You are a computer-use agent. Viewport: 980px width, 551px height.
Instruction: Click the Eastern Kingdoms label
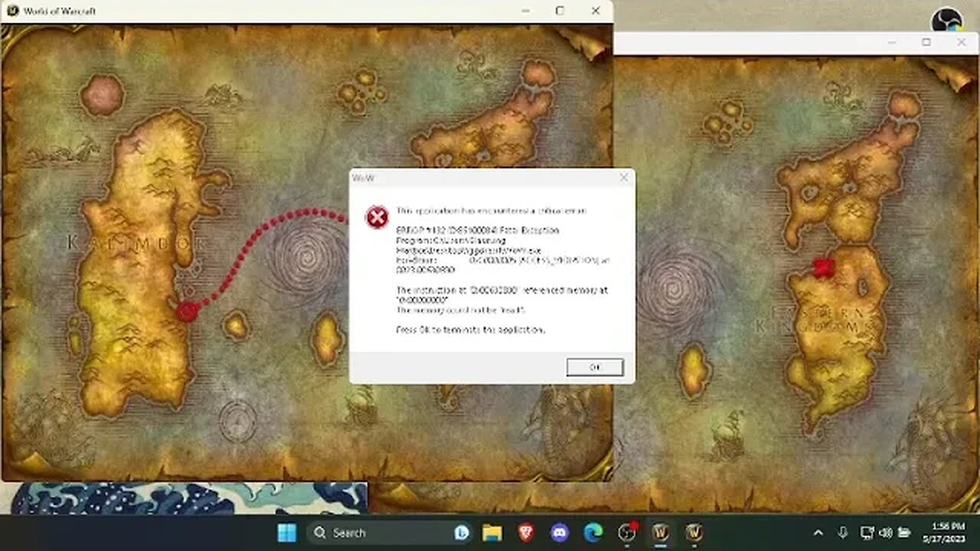[x=817, y=319]
